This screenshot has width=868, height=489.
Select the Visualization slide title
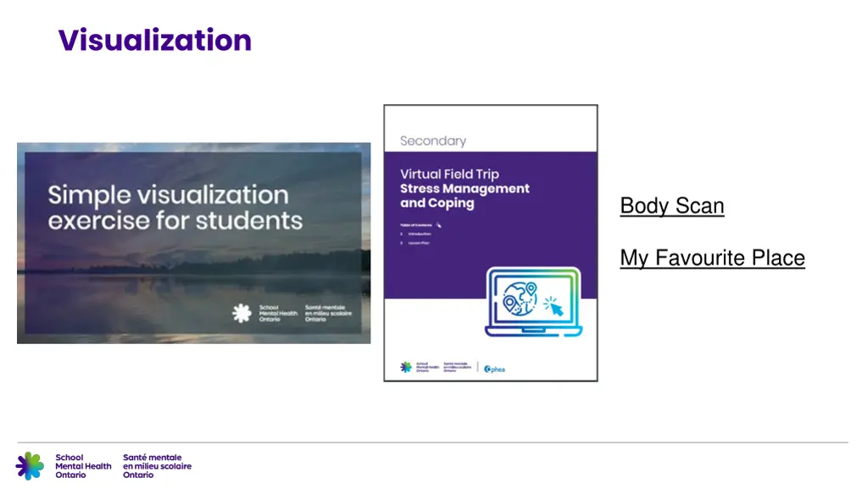[x=155, y=40]
